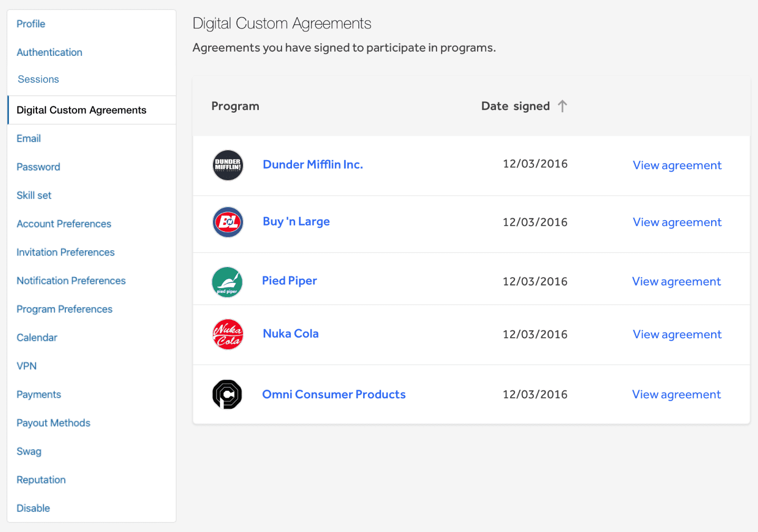Open the Nuka Cola program page
The height and width of the screenshot is (532, 758).
click(x=290, y=334)
